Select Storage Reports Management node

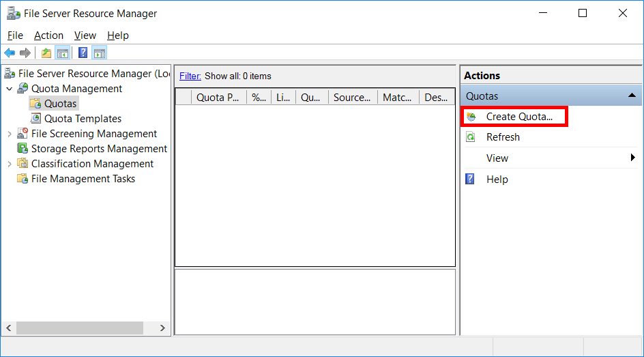coord(99,149)
